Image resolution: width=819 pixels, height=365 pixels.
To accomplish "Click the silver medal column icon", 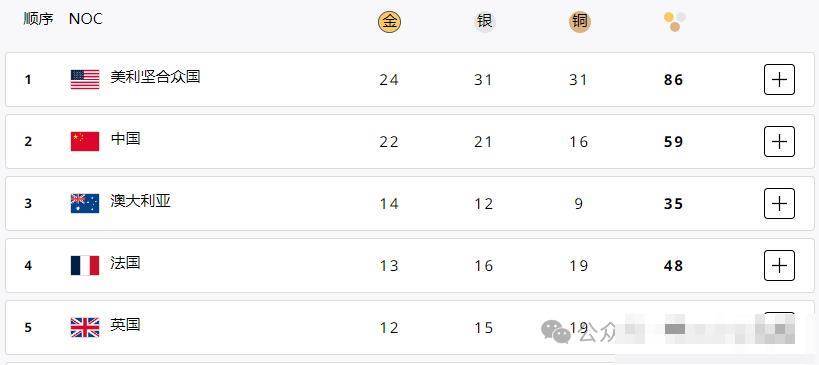I will (x=484, y=22).
